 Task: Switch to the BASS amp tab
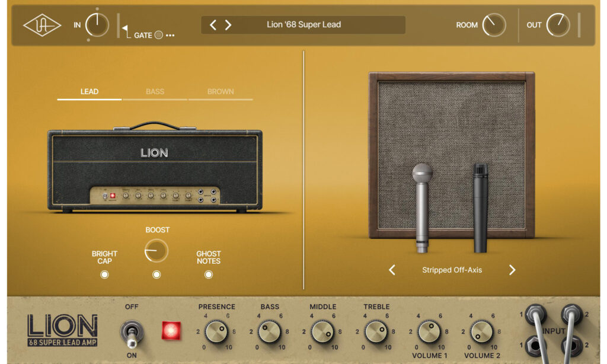coord(155,92)
